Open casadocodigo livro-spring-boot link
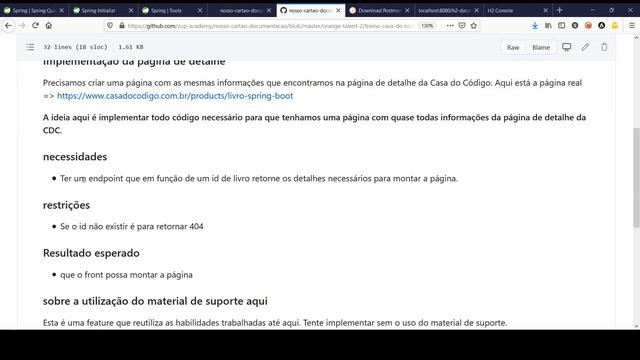This screenshot has height=360, width=640. (x=175, y=96)
